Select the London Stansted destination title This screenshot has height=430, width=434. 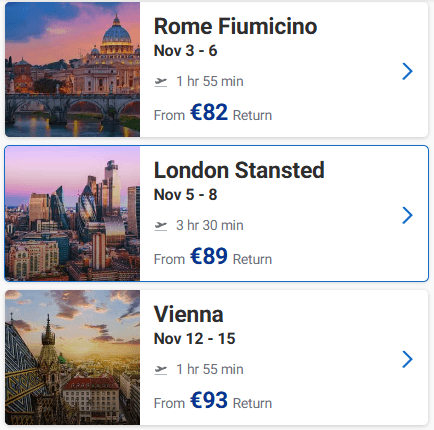pos(239,170)
